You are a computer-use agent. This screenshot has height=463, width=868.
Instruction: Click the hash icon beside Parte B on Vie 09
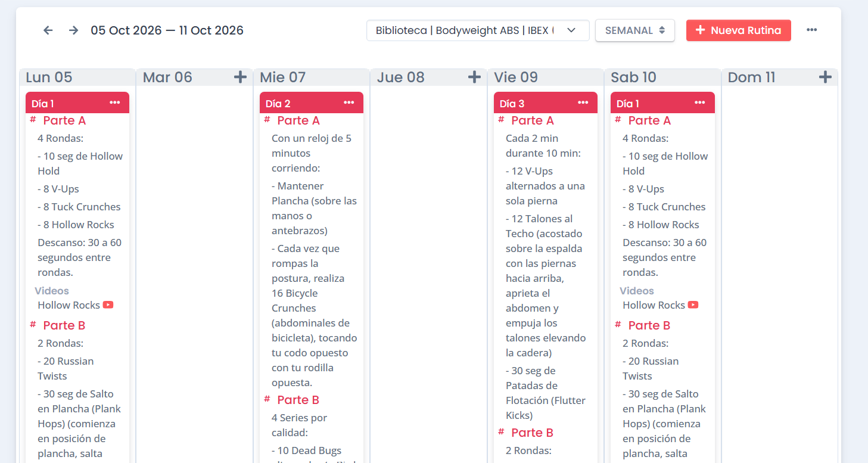point(501,432)
